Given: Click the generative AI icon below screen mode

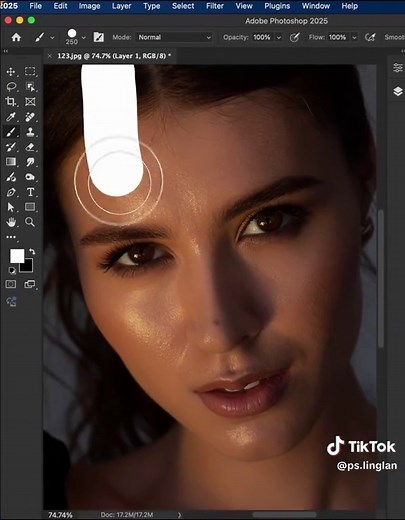Looking at the screenshot, I should point(11,301).
